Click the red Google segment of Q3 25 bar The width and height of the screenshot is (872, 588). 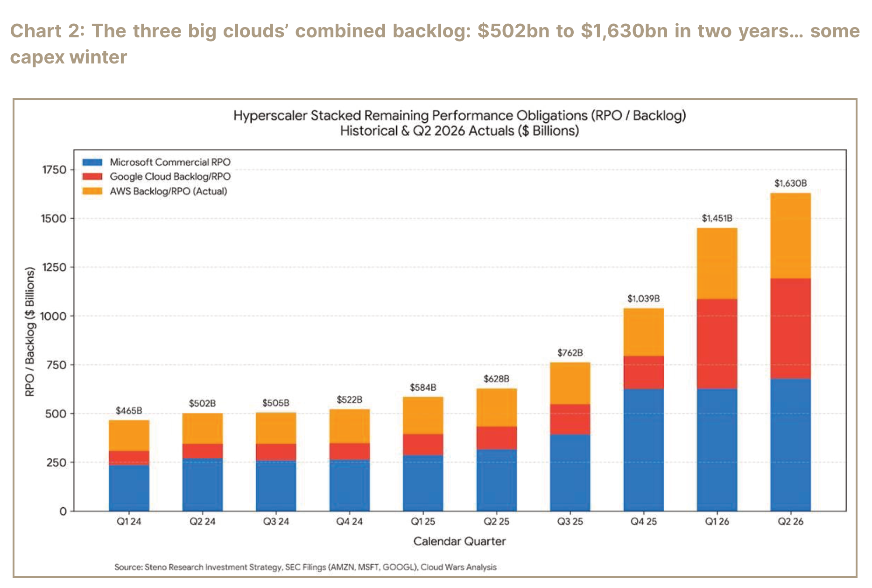click(570, 420)
